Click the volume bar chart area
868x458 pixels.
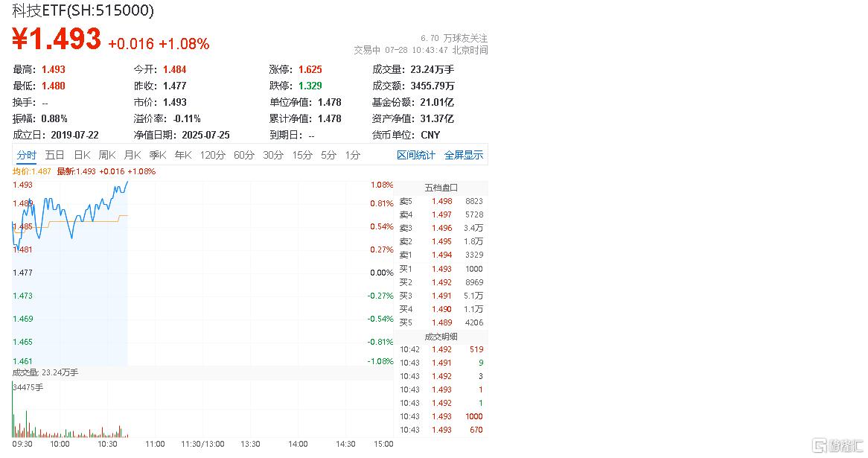click(x=202, y=410)
